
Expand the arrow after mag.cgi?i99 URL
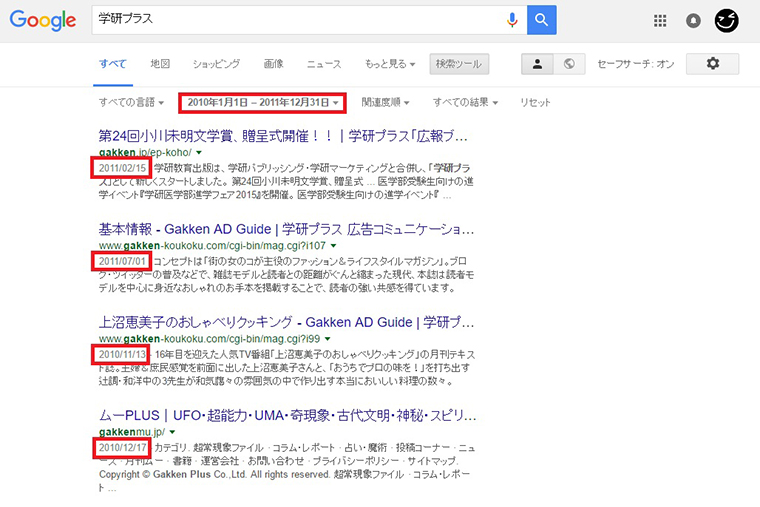tap(328, 339)
